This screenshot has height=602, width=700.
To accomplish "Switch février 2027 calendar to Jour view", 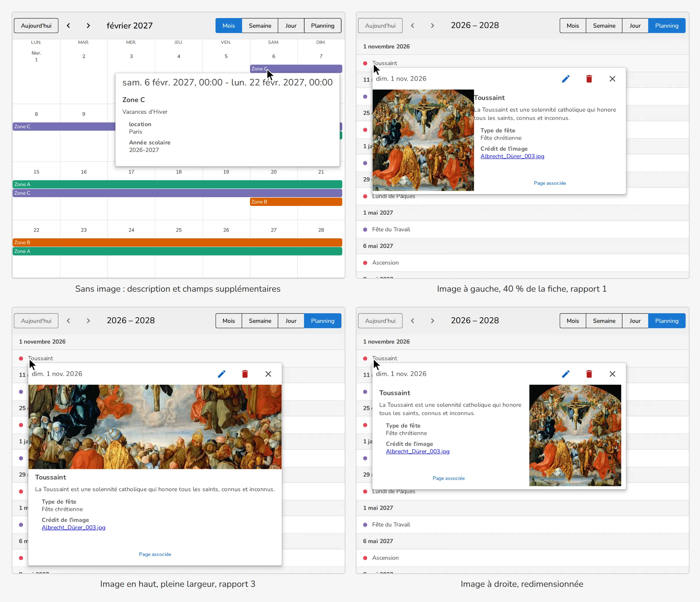I will tap(291, 26).
